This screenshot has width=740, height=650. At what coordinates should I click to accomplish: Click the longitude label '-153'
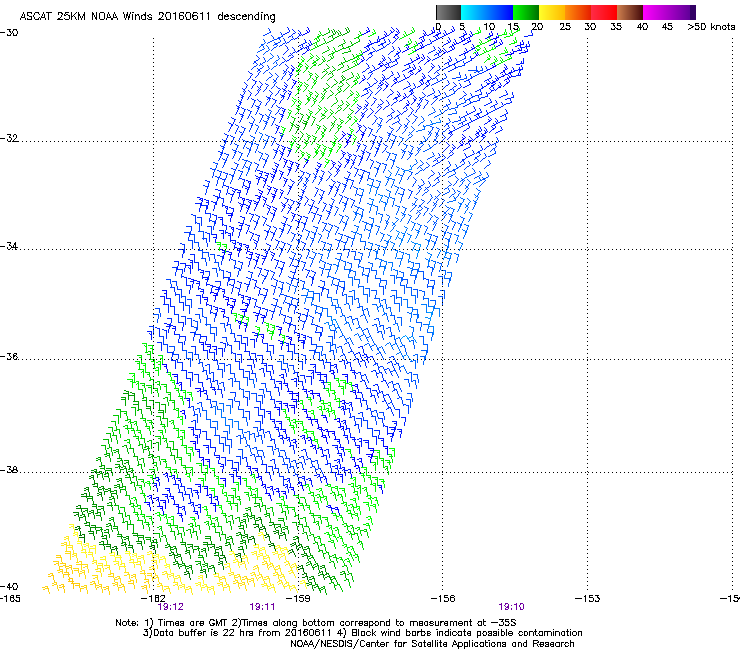coord(588,599)
